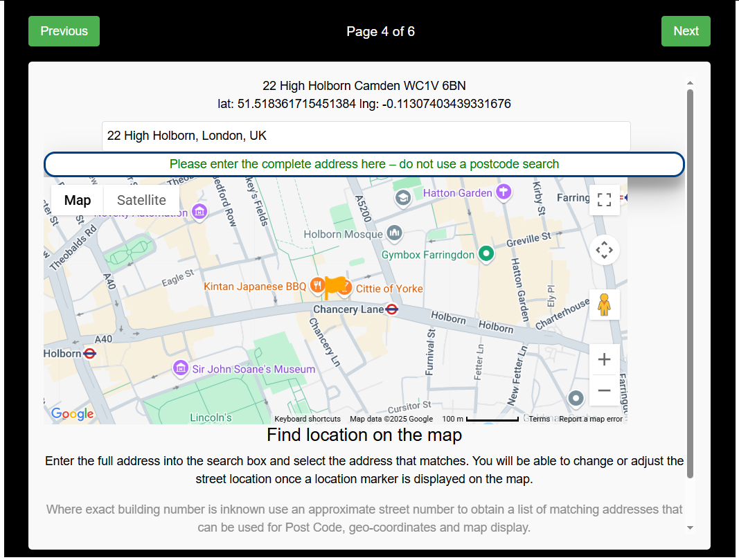The image size is (739, 560).
Task: Click the Next page button
Action: [x=686, y=30]
